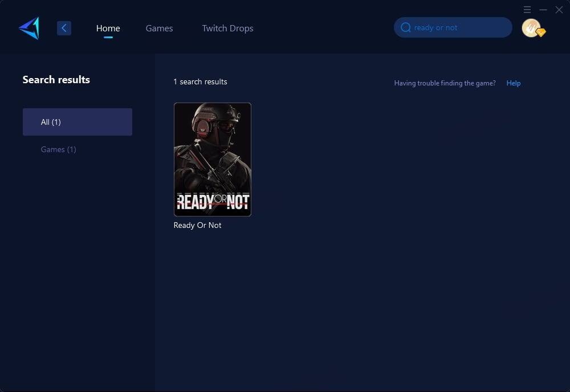Screen dimensions: 570x392
Task: Open the Ready Or Not game cover
Action: (x=213, y=160)
